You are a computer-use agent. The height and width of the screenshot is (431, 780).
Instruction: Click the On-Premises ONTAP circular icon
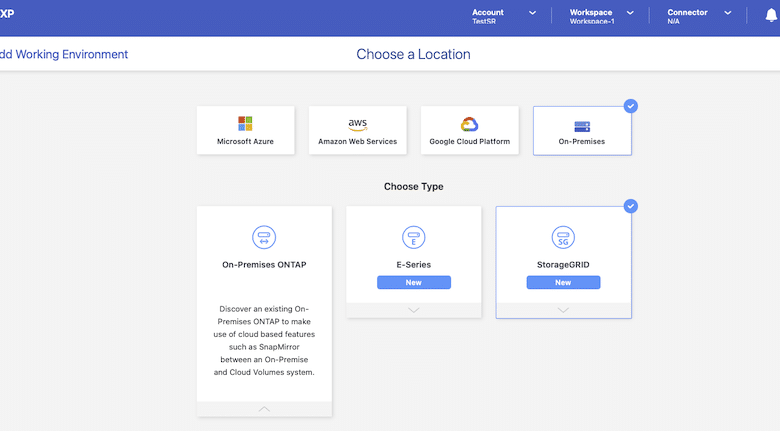tap(264, 237)
